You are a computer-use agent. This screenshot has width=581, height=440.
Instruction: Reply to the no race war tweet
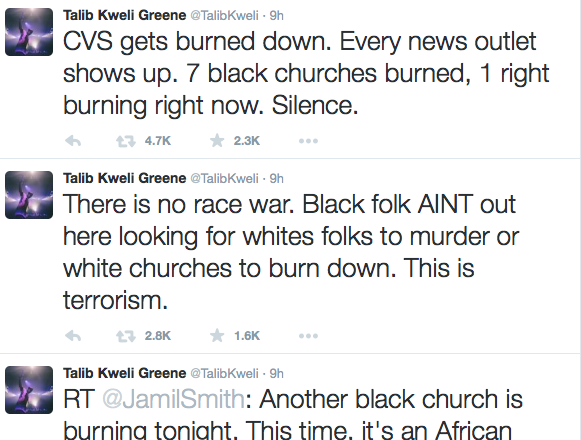click(73, 336)
